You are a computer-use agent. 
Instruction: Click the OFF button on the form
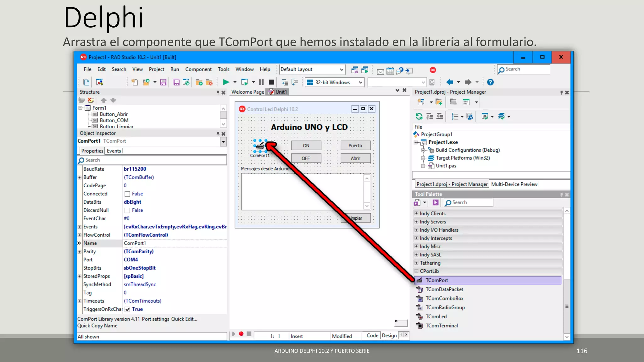(306, 158)
